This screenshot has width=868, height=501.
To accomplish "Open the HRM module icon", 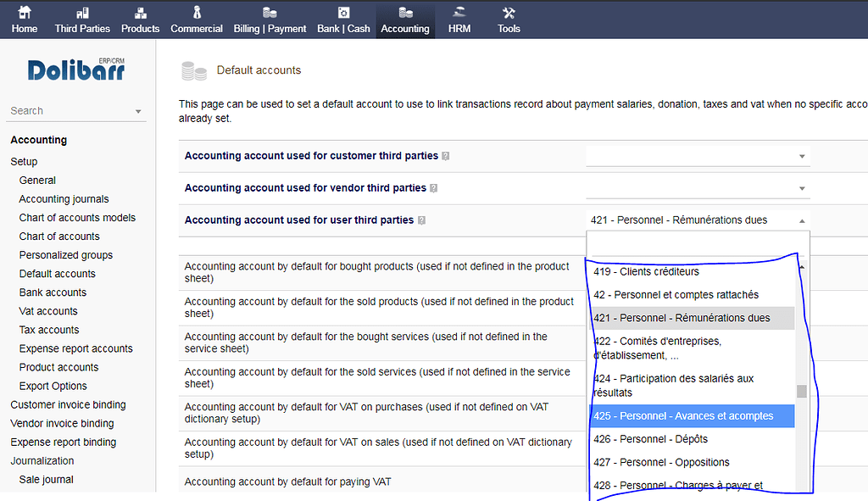I will [459, 14].
